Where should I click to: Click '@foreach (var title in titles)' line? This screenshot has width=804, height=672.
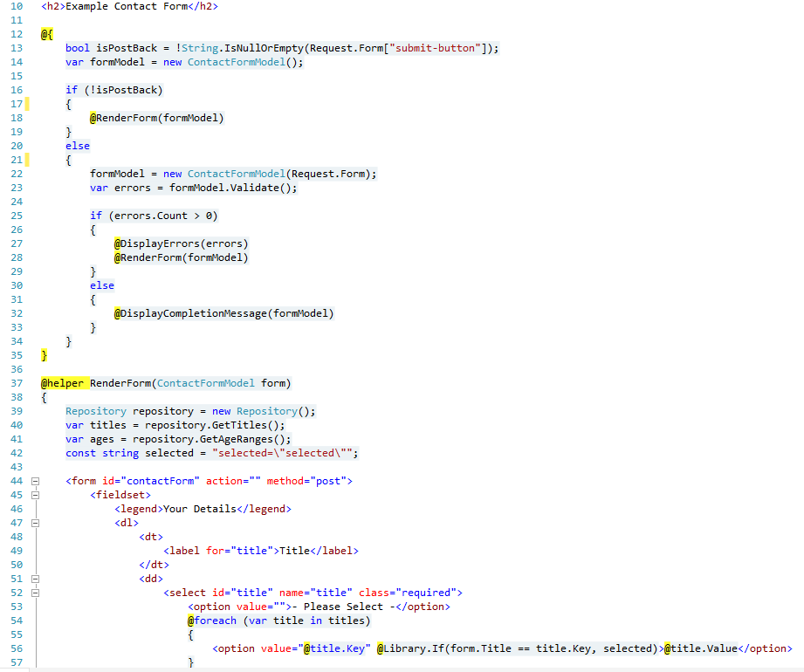[x=279, y=621]
